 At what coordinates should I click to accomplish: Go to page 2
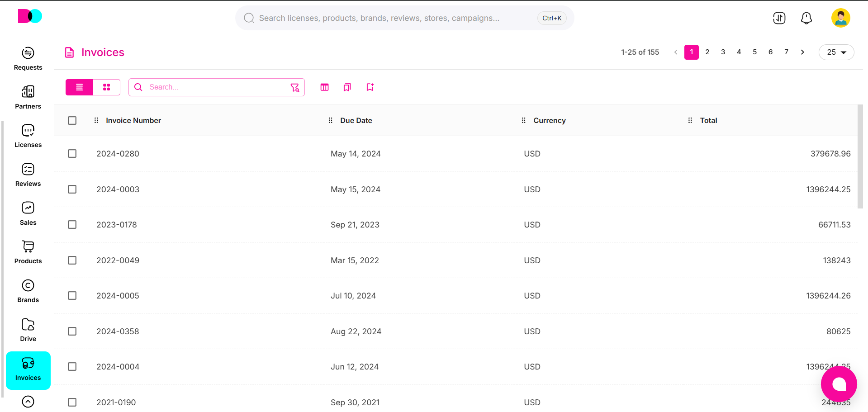(x=707, y=52)
